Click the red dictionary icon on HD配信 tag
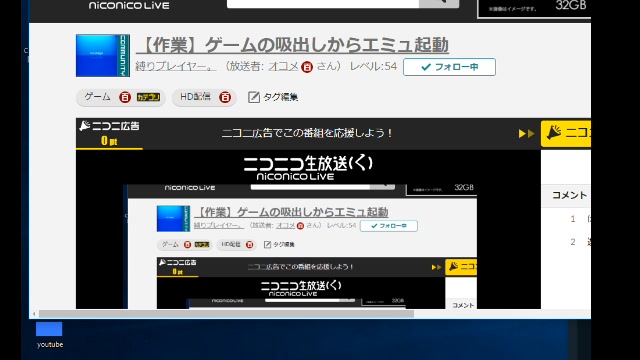This screenshot has height=360, width=640. click(225, 97)
